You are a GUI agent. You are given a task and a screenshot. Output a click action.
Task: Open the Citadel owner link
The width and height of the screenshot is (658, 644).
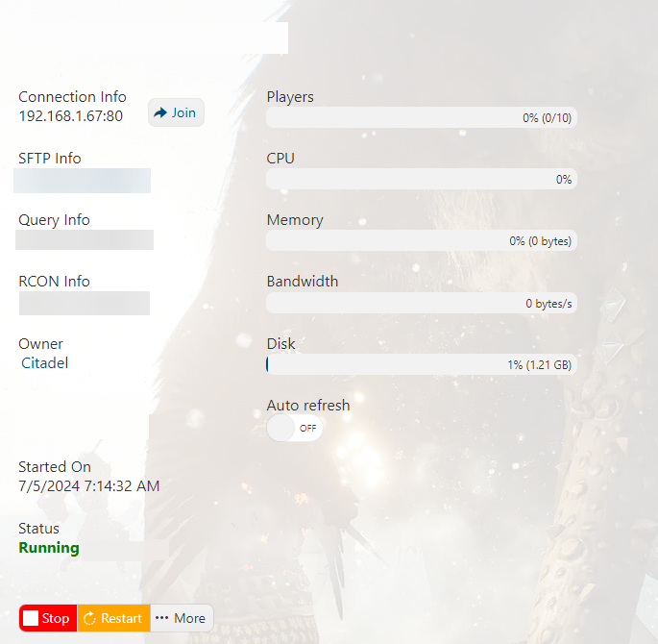point(45,363)
